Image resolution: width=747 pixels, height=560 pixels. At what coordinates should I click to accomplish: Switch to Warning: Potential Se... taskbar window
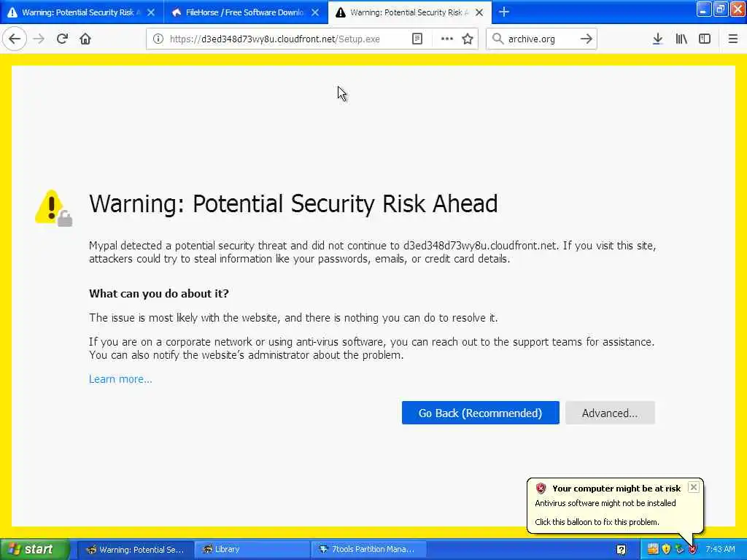click(135, 550)
